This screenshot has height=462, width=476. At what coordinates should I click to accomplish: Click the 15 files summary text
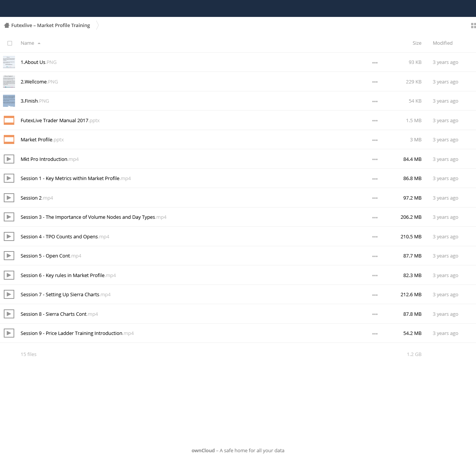click(29, 354)
